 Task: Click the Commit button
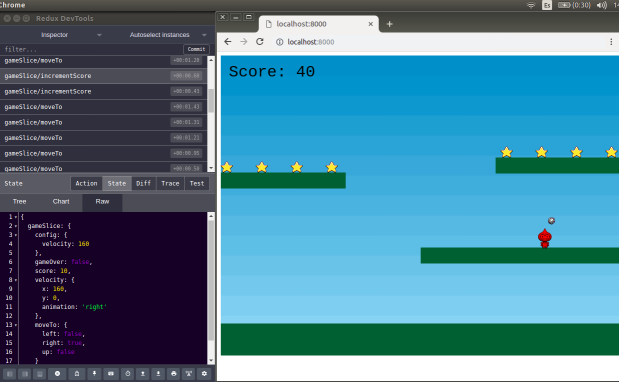pyautogui.click(x=196, y=49)
